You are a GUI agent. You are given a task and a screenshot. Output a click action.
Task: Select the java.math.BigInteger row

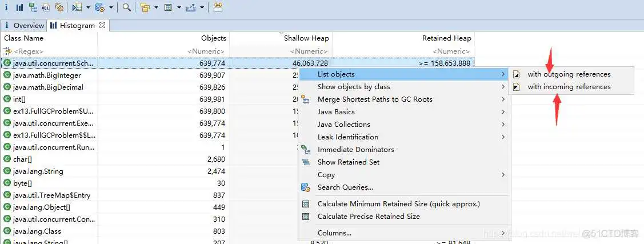(47, 75)
